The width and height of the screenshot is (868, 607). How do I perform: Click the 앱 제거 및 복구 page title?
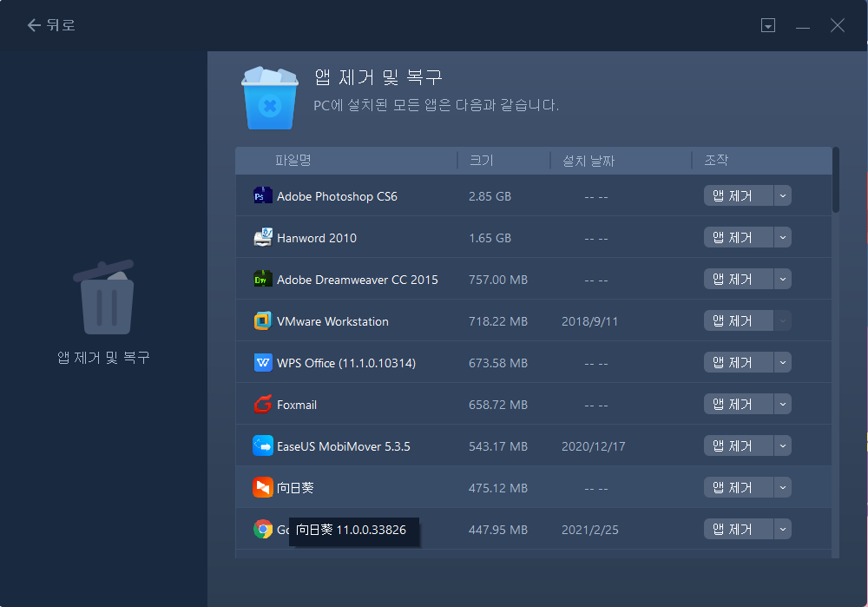(x=378, y=77)
